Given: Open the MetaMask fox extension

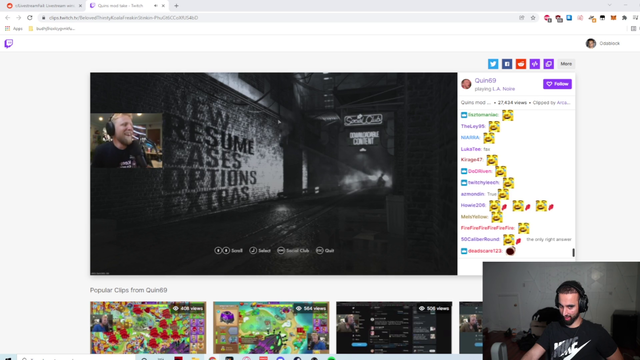Looking at the screenshot, I should (613, 18).
